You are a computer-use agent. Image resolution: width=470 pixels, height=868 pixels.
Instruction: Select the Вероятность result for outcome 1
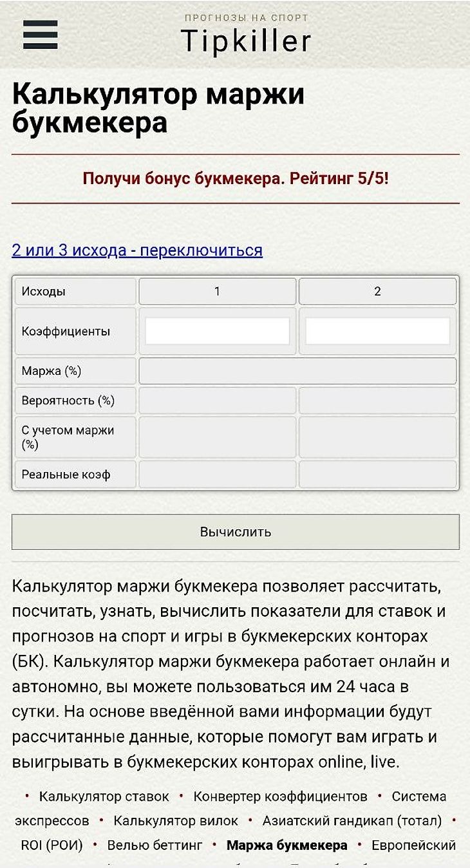(218, 401)
